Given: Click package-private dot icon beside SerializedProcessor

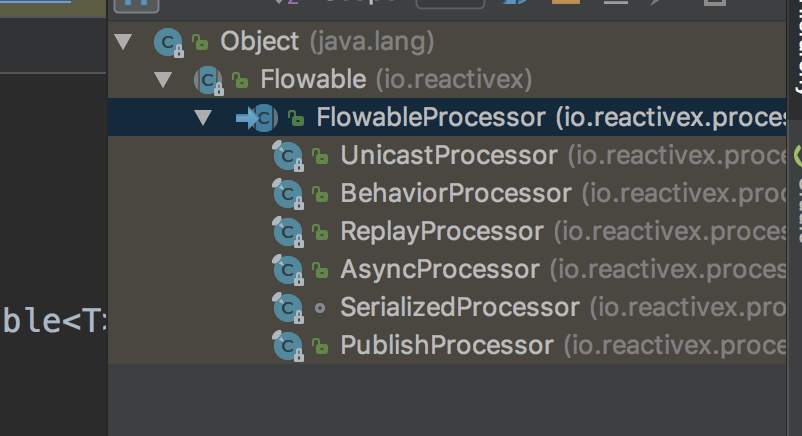Looking at the screenshot, I should [x=320, y=308].
